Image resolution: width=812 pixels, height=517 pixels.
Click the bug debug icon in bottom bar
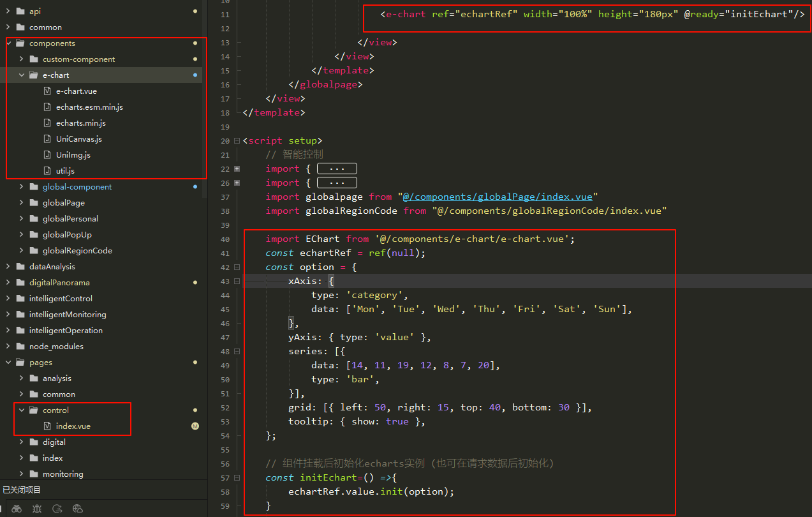pos(37,509)
